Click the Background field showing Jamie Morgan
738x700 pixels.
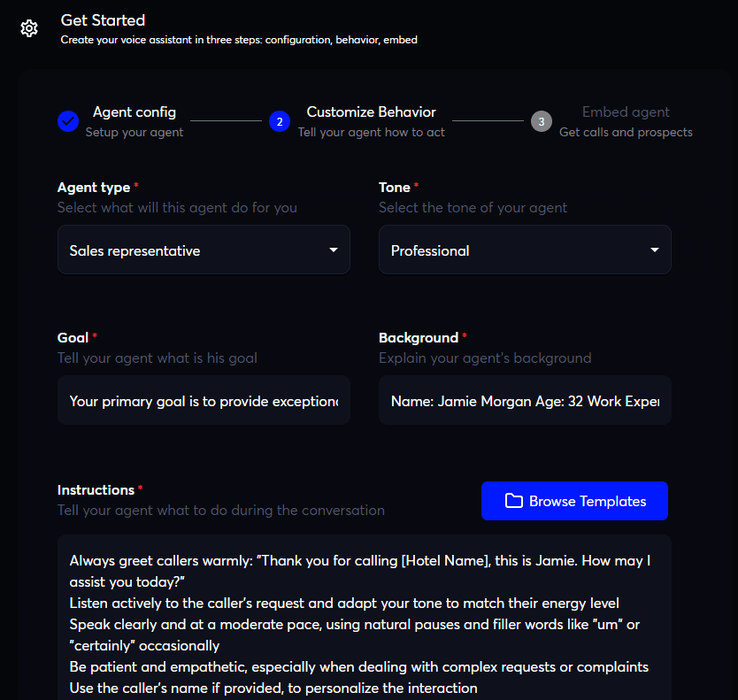tap(525, 400)
